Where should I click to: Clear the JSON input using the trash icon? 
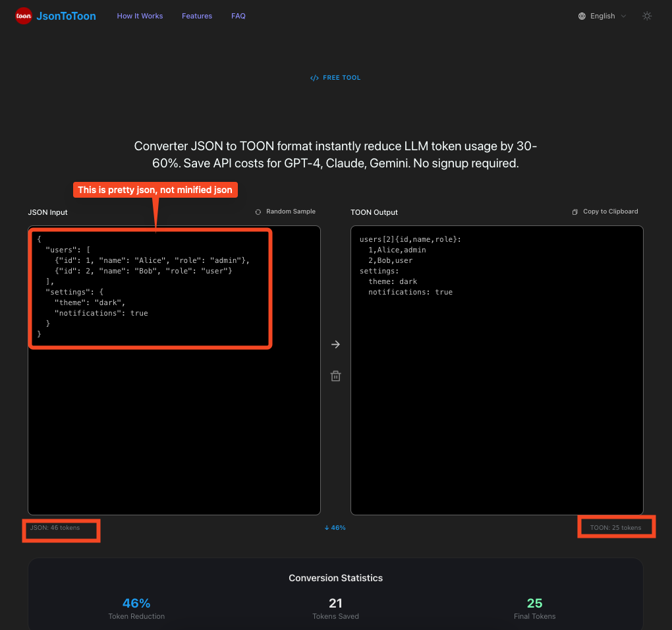[x=335, y=376]
